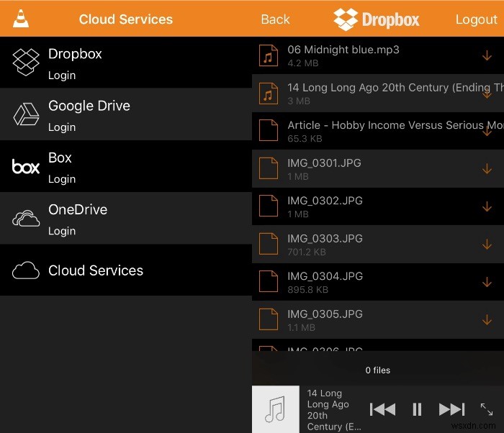Select the Cloud Services list entry
Screen dimensions: 504x433
pos(126,270)
